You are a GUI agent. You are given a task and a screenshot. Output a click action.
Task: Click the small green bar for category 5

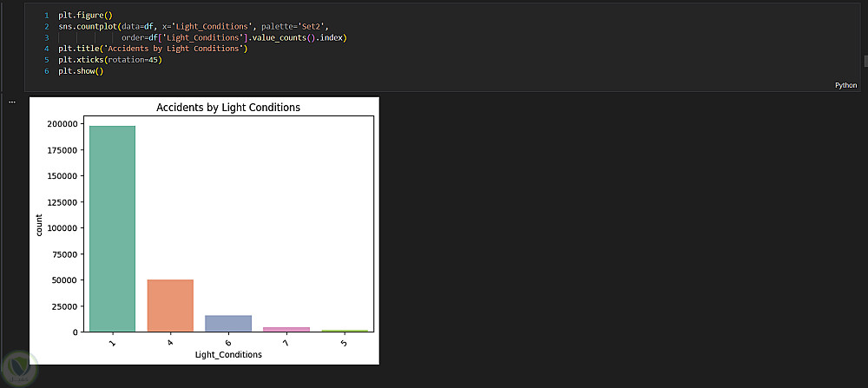pyautogui.click(x=345, y=331)
